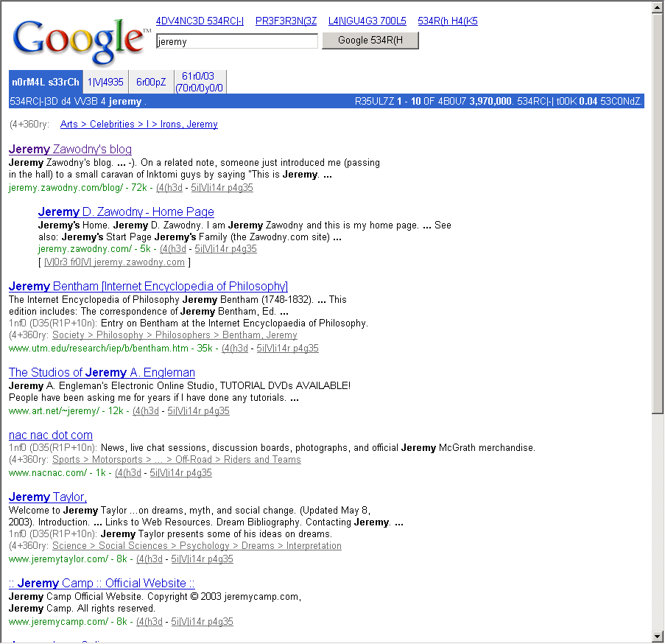665x644 pixels.
Task: Open the 'nac nac dot com' result
Action: [x=51, y=435]
